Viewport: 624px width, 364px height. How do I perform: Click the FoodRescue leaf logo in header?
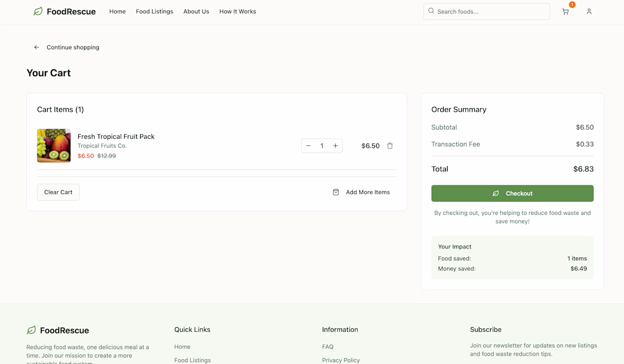click(38, 11)
